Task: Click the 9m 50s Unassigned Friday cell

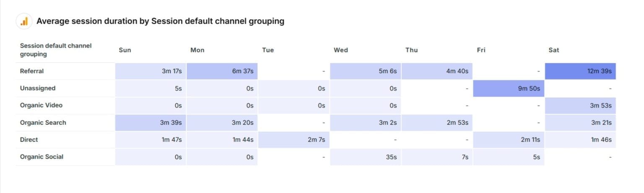Action: click(509, 88)
